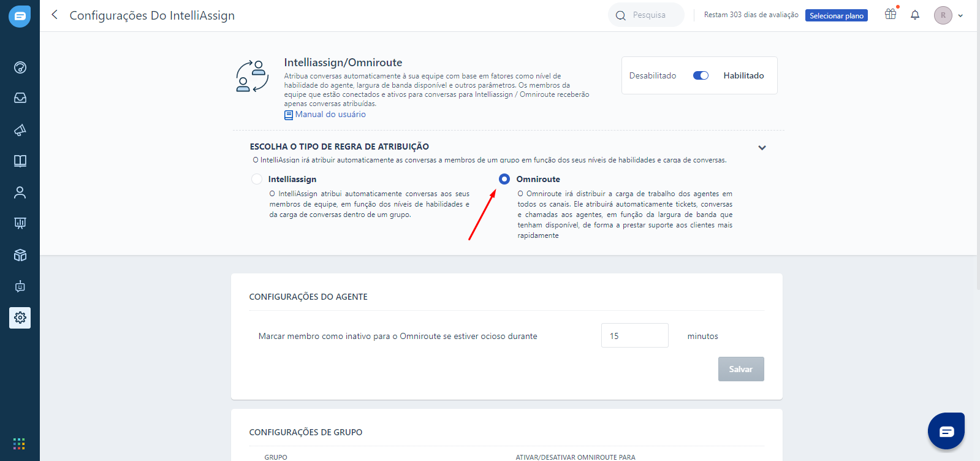Click the Configurações Do IntelliAssign title
980x461 pixels.
(x=152, y=15)
